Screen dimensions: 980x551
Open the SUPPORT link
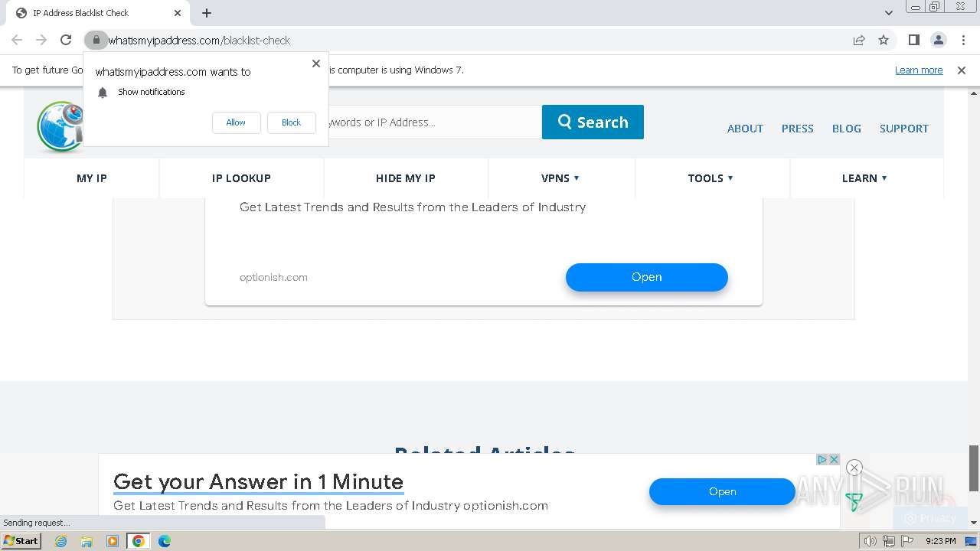point(903,129)
